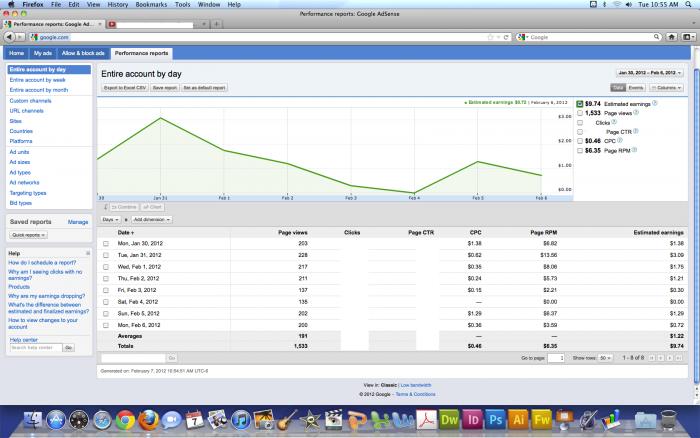Click the page vertical scrollbar

pos(696,228)
